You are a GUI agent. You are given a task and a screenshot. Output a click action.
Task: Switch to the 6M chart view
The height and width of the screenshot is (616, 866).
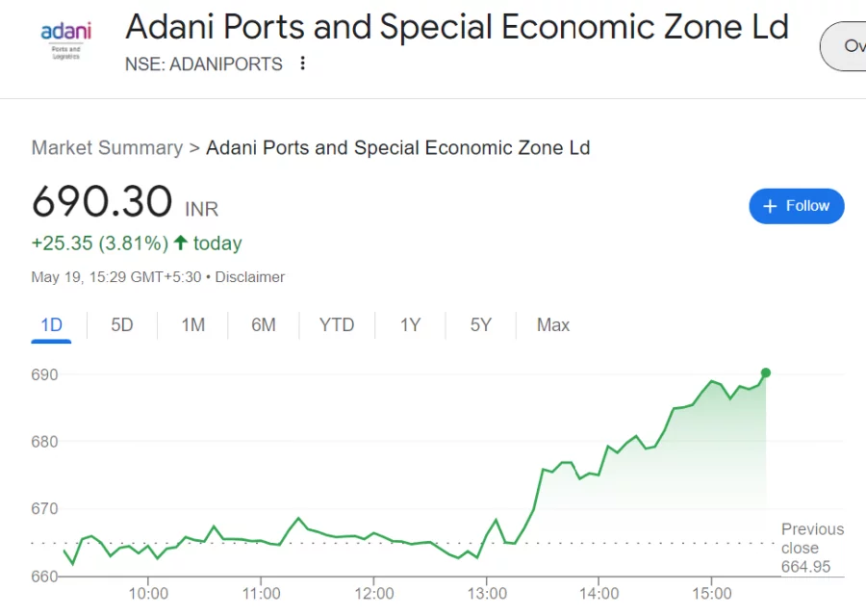click(x=264, y=325)
